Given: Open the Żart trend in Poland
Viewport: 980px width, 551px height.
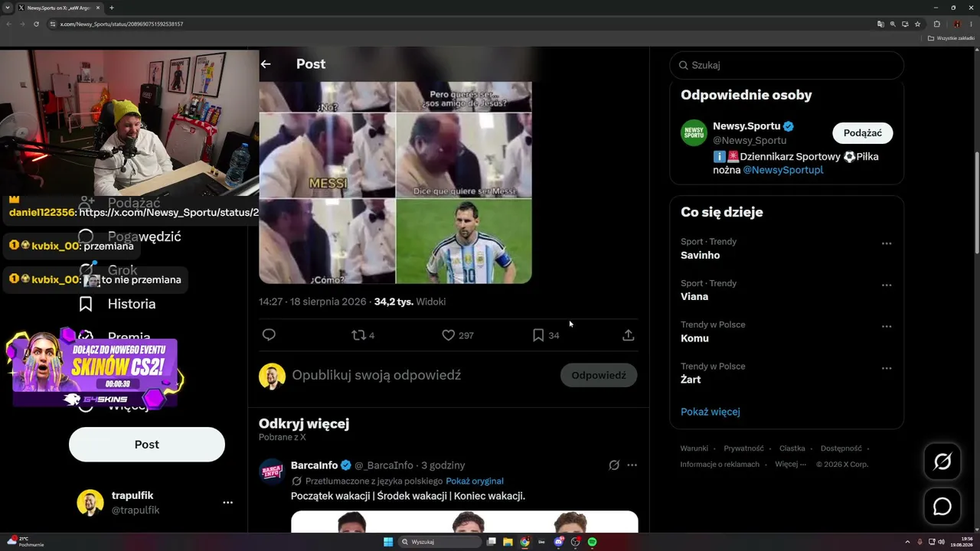Looking at the screenshot, I should tap(691, 380).
